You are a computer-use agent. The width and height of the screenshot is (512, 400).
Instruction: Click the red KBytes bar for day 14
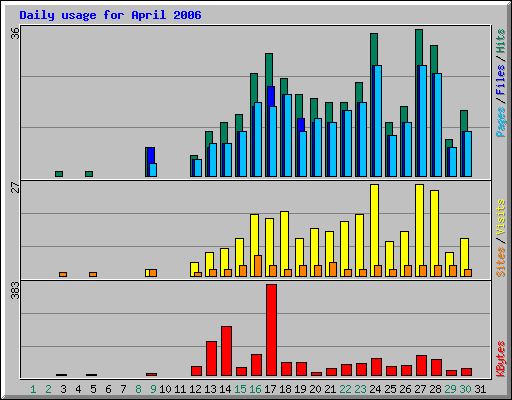[x=226, y=351]
